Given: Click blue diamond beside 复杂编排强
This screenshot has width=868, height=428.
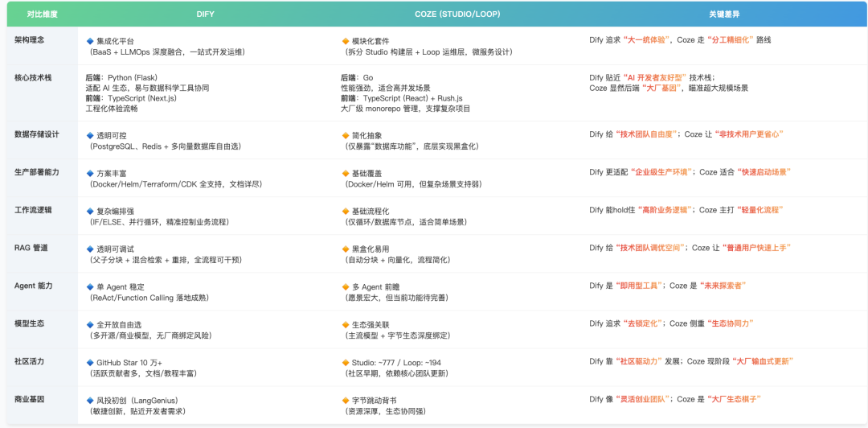Looking at the screenshot, I should (x=90, y=212).
